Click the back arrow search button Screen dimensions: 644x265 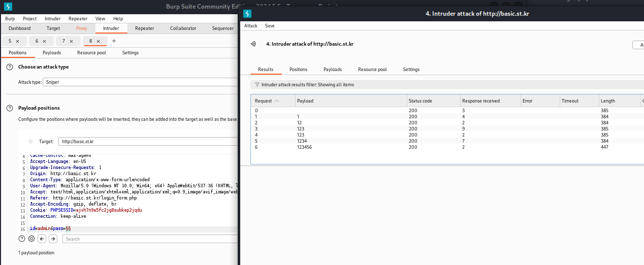point(42,239)
